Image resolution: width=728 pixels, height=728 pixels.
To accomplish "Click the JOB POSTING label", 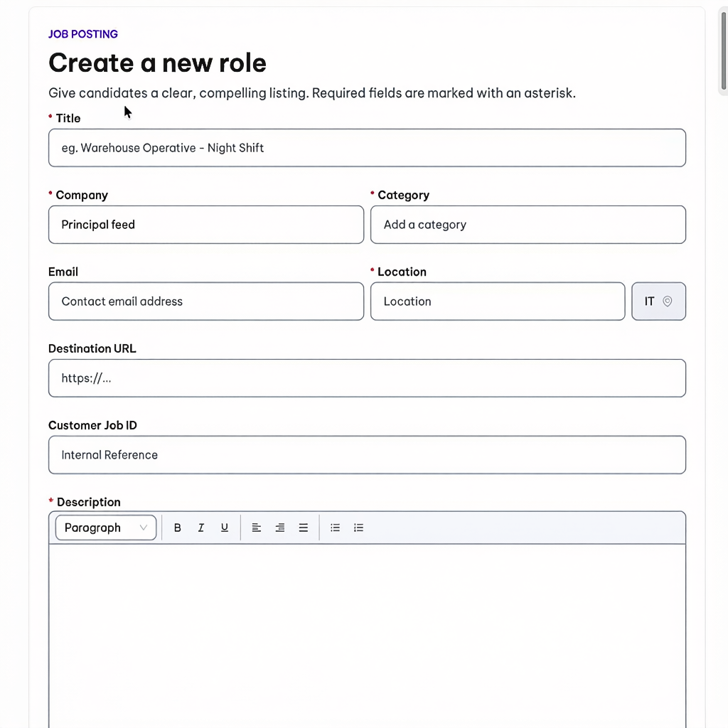I will point(83,34).
